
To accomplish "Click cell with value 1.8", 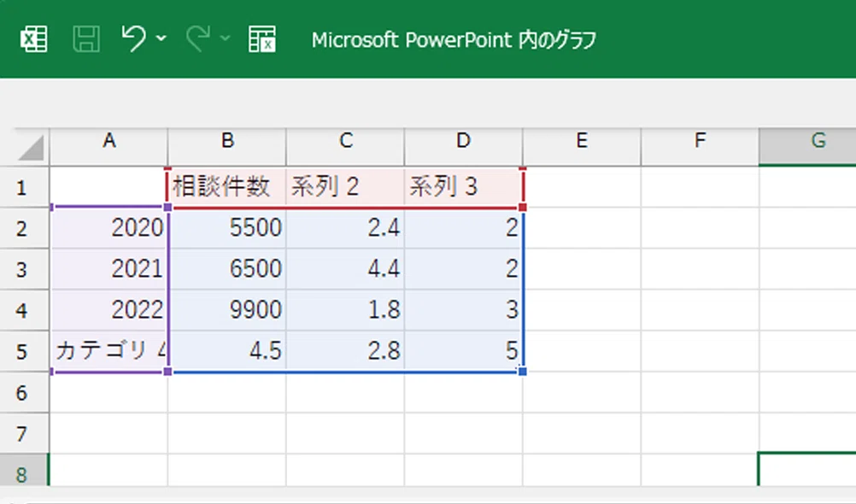I will (346, 310).
